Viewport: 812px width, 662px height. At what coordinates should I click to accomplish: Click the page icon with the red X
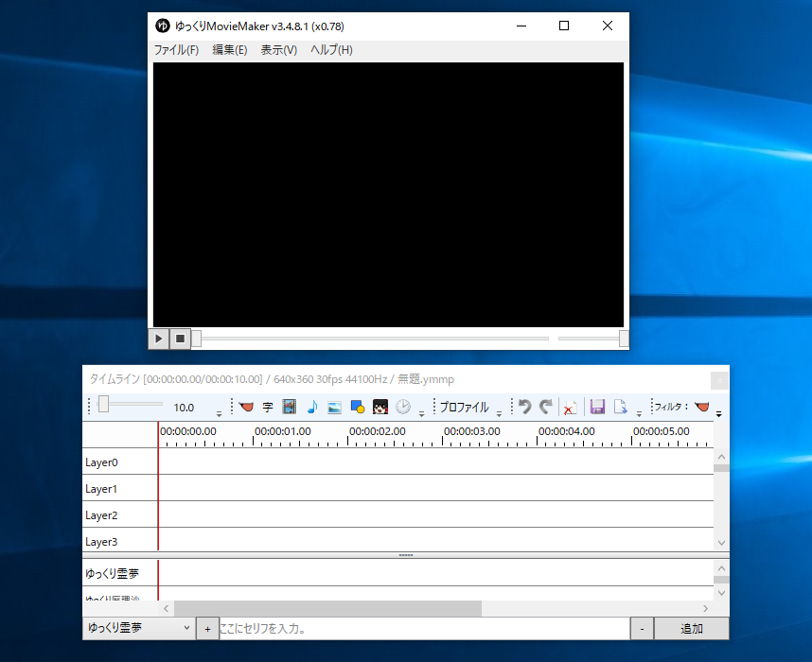point(570,408)
